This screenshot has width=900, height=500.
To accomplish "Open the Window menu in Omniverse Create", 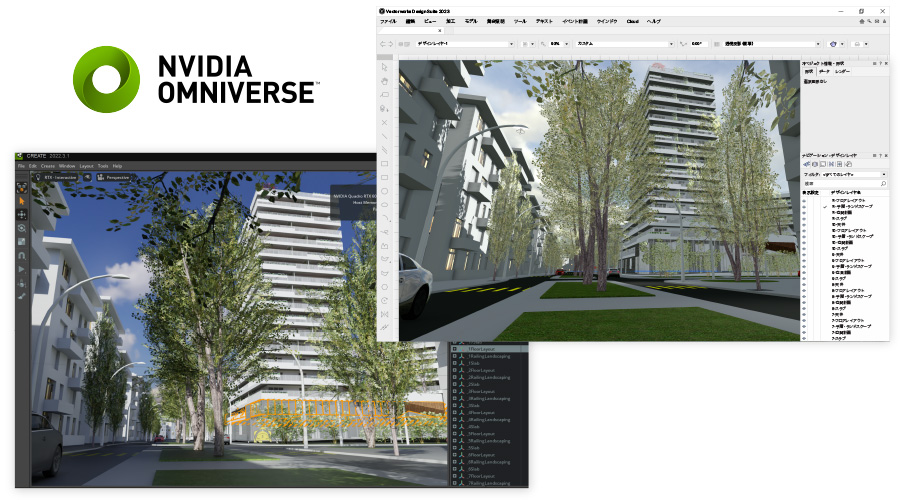I will 67,166.
